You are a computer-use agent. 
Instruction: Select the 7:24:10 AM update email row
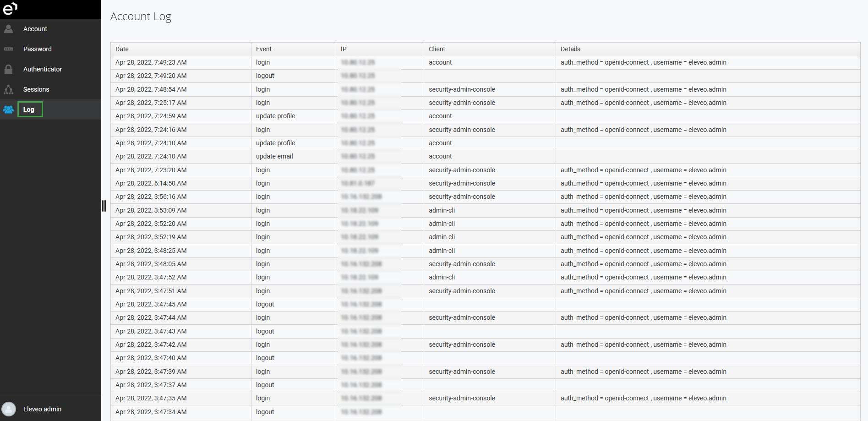274,156
